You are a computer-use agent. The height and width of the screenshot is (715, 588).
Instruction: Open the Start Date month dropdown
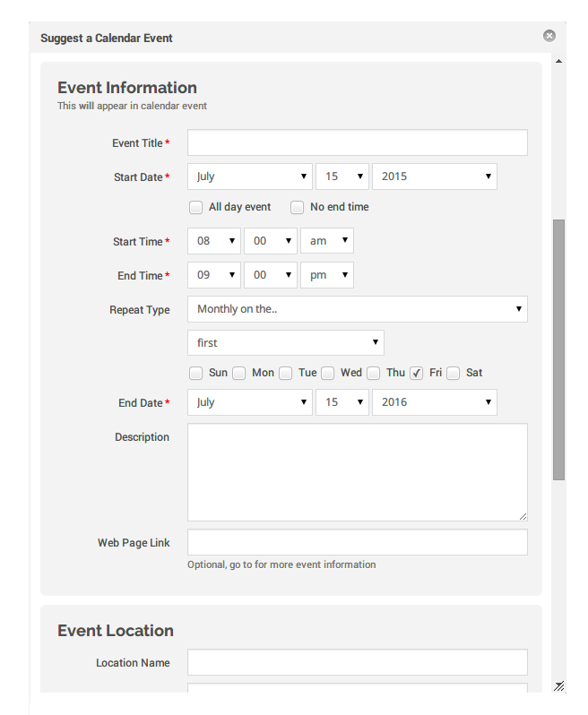click(x=250, y=177)
